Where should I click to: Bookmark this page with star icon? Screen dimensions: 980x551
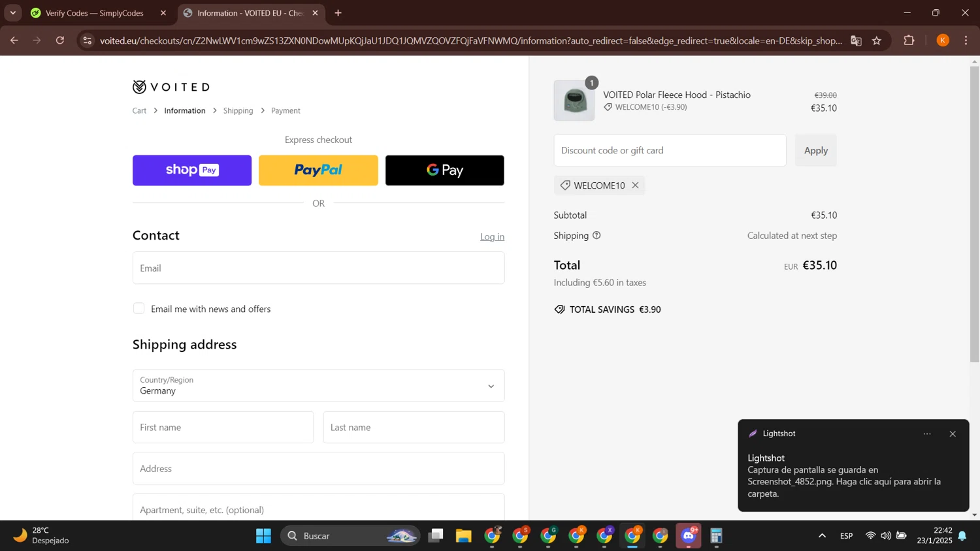(877, 40)
